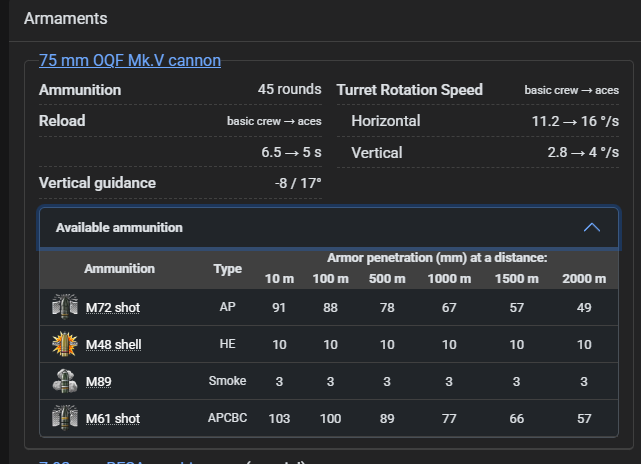
Task: Open the M61 shot link
Action: [x=112, y=418]
